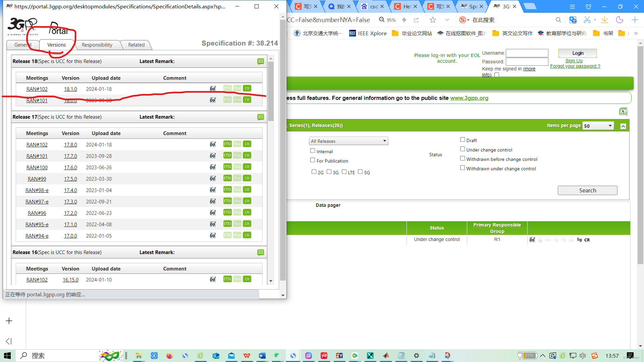
Task: Click the glasses icon in the 17.6.0 row
Action: [x=213, y=167]
